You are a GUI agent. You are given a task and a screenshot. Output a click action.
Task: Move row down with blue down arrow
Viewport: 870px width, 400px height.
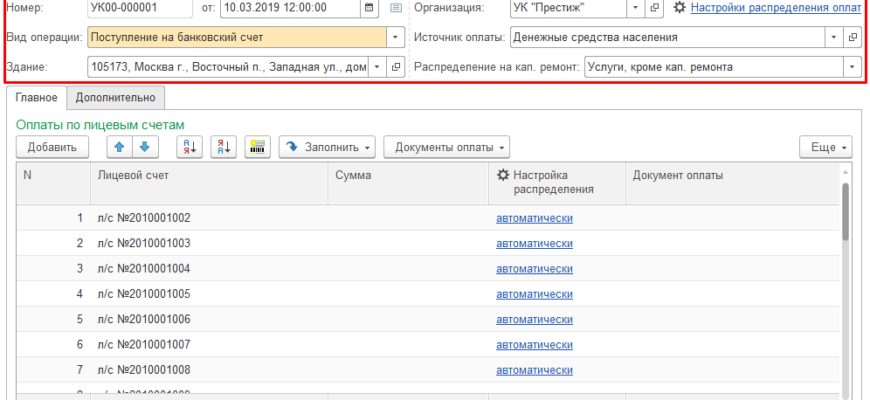(145, 147)
